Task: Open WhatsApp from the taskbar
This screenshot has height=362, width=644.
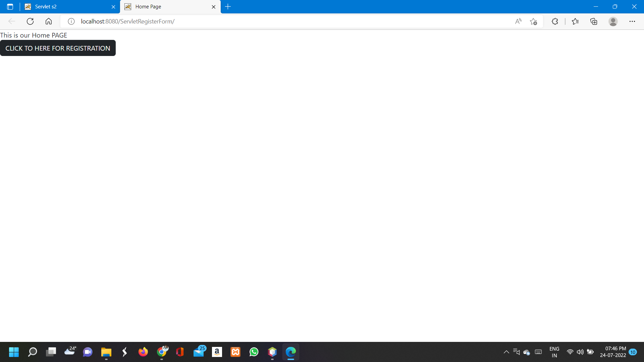Action: [x=254, y=352]
